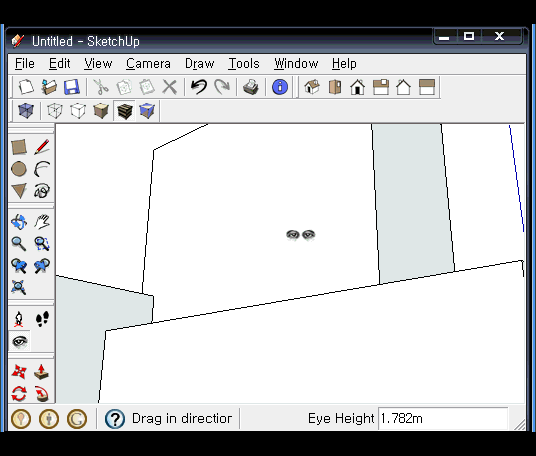Click the Undo arrow icon
This screenshot has height=456, width=536.
[199, 87]
